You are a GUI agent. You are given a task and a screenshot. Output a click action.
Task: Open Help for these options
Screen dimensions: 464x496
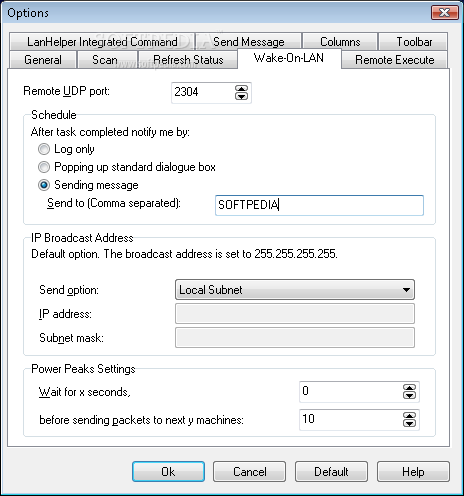(x=413, y=472)
